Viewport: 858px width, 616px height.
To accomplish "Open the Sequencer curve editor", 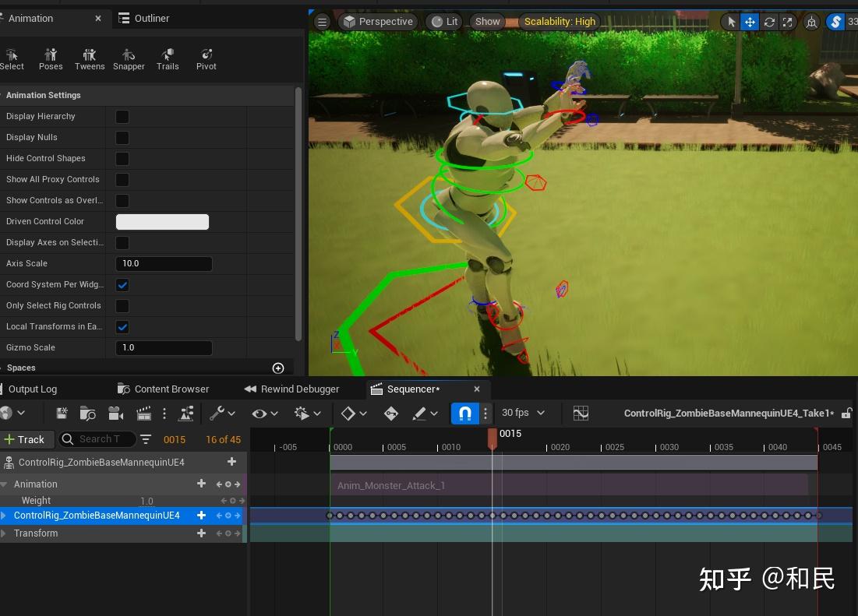I will (x=581, y=414).
